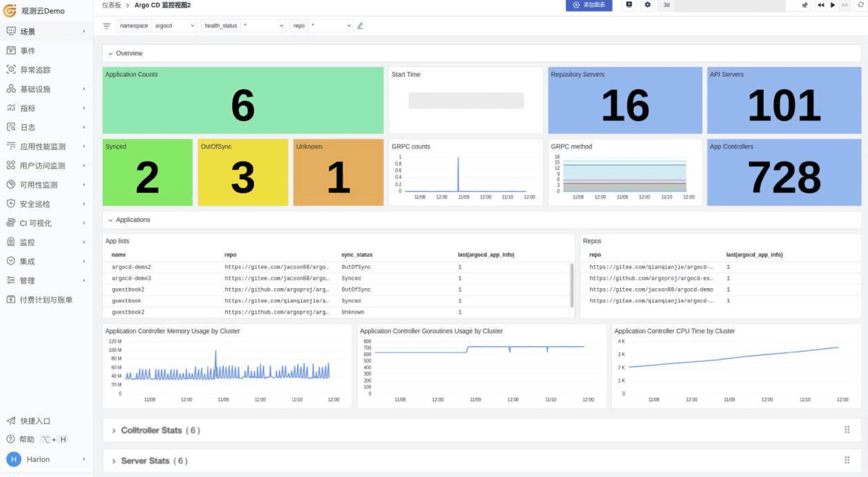Open dashboard settings gear icon
This screenshot has height=477, width=868.
(648, 5)
